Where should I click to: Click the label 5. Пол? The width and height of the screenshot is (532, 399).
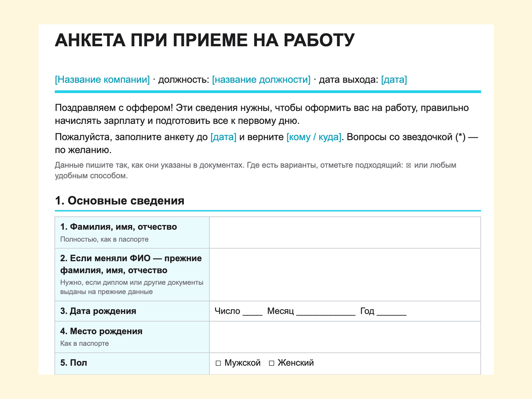pyautogui.click(x=74, y=363)
